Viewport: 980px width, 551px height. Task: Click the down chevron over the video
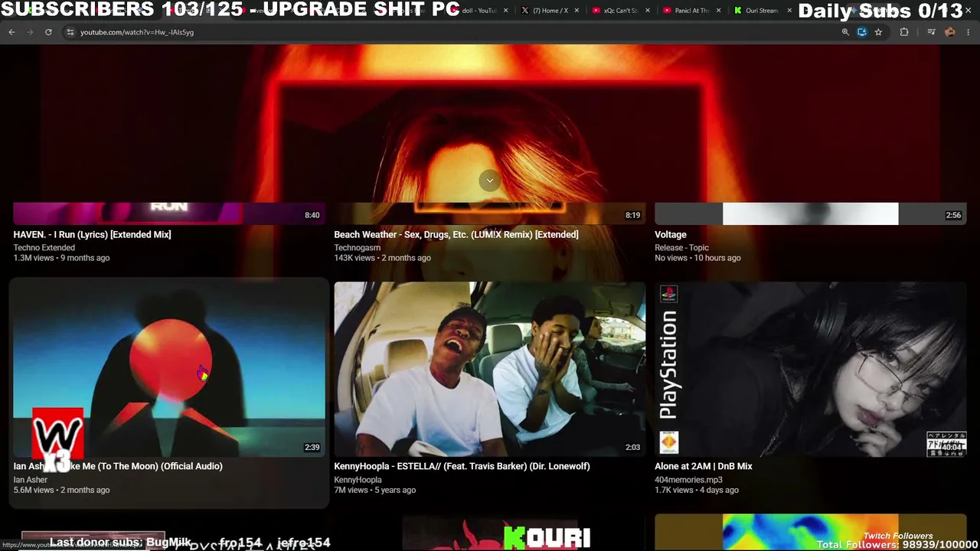(x=489, y=181)
